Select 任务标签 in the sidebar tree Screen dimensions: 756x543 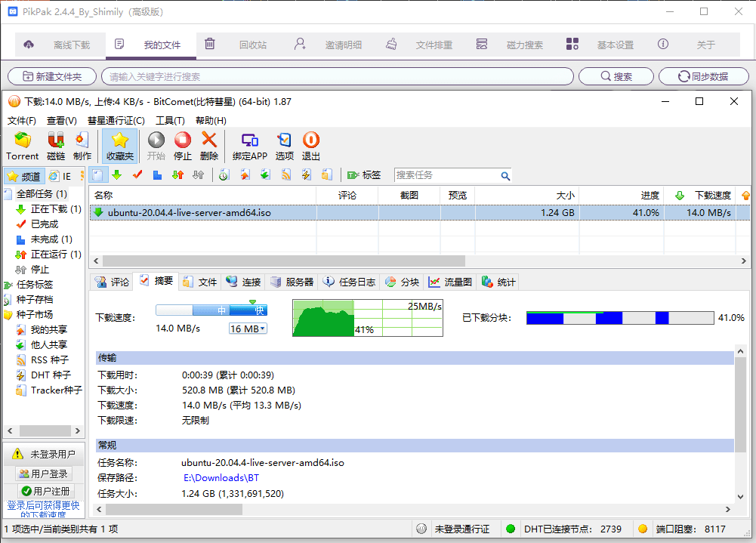35,285
